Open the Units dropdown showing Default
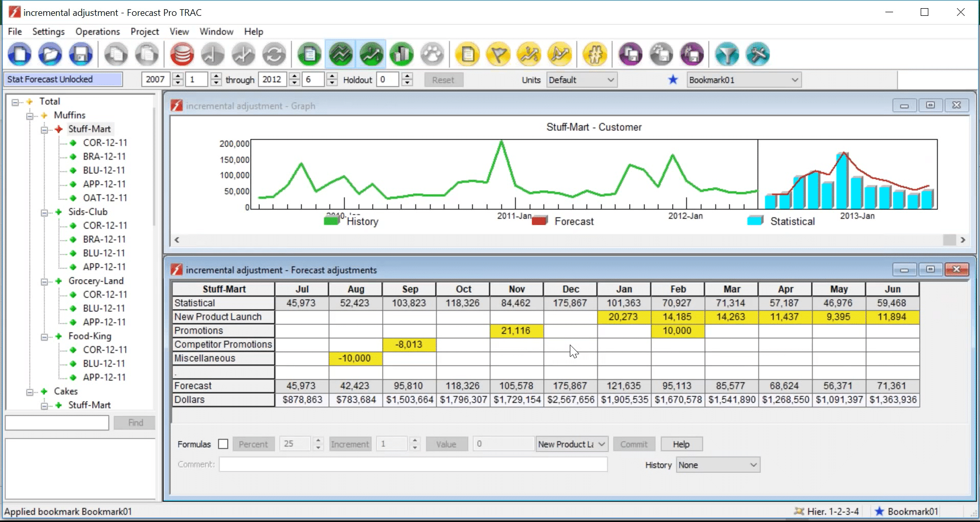980x522 pixels. [582, 80]
